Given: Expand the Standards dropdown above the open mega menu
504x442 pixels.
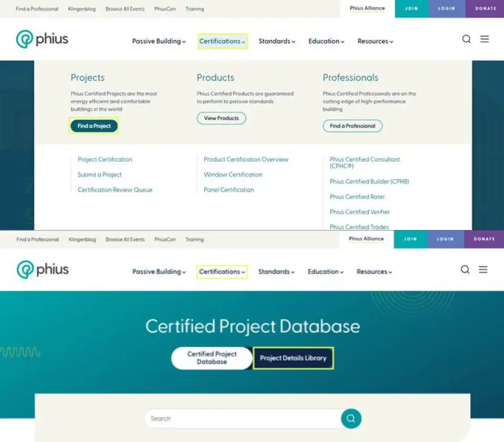Looking at the screenshot, I should (277, 41).
